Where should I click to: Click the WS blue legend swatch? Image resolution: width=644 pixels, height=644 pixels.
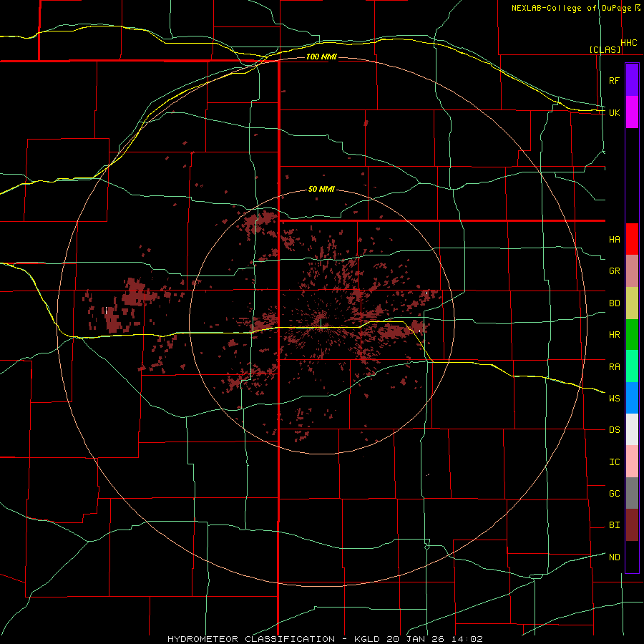[632, 398]
